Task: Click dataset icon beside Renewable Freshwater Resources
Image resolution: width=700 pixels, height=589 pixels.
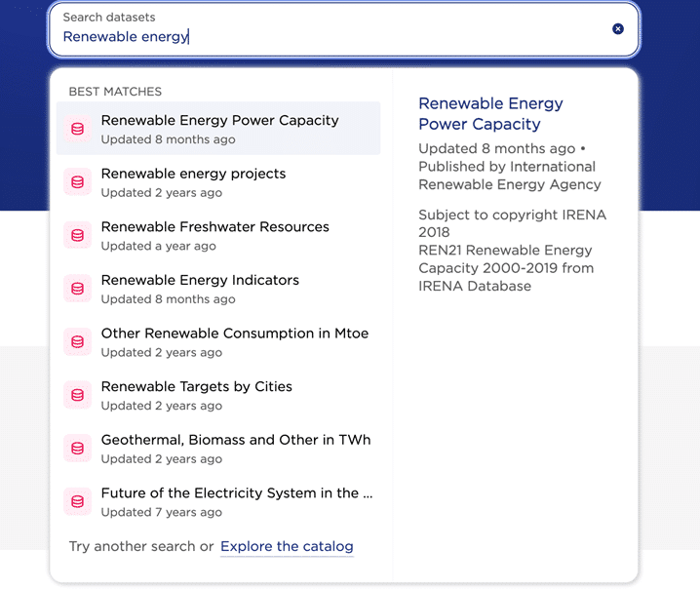Action: coord(78,235)
